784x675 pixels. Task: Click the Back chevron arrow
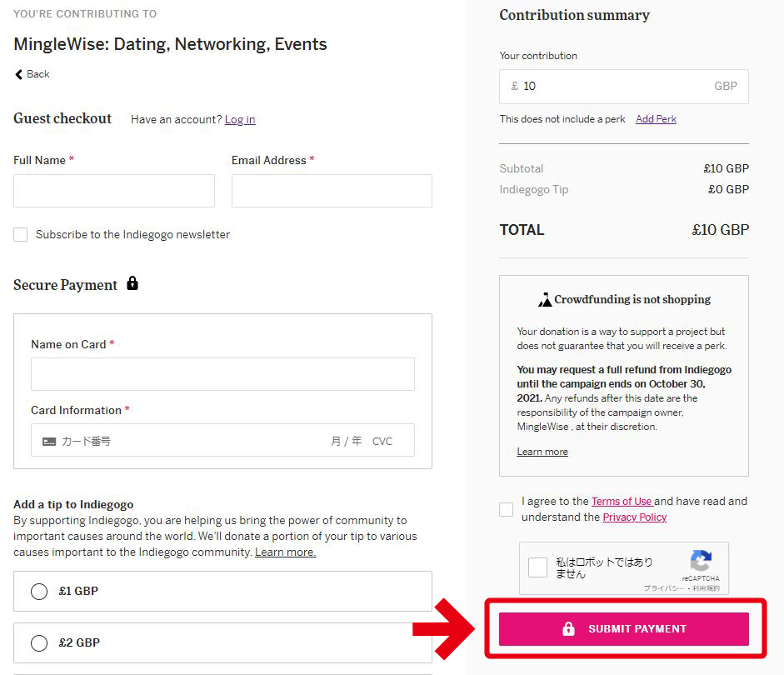16,74
